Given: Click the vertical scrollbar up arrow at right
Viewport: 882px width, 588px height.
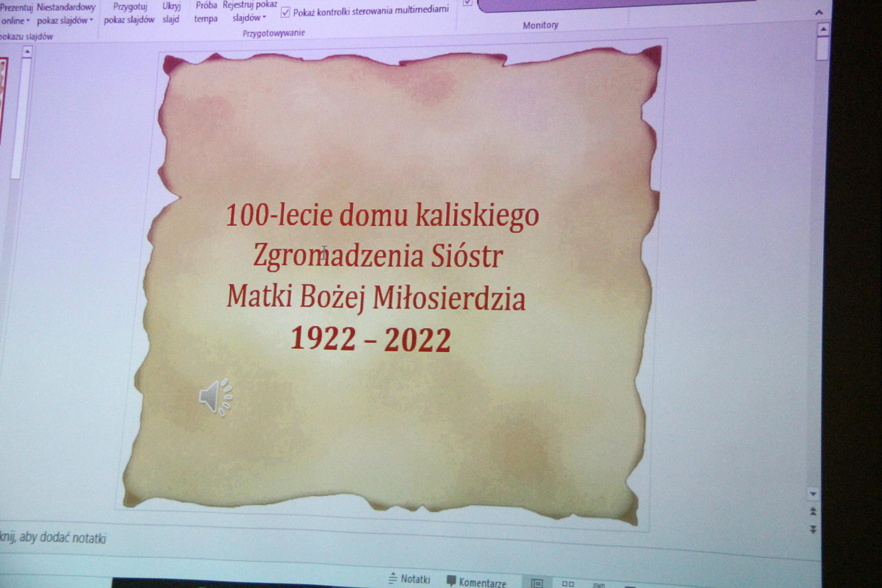Looking at the screenshot, I should tap(823, 30).
